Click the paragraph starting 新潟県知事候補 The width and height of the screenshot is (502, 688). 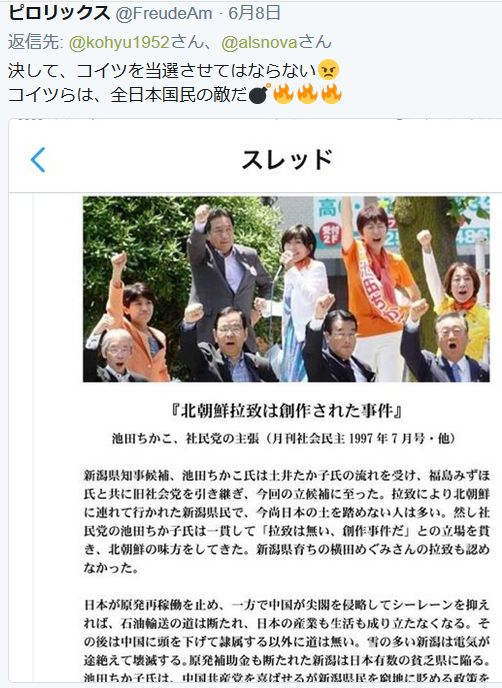click(287, 521)
